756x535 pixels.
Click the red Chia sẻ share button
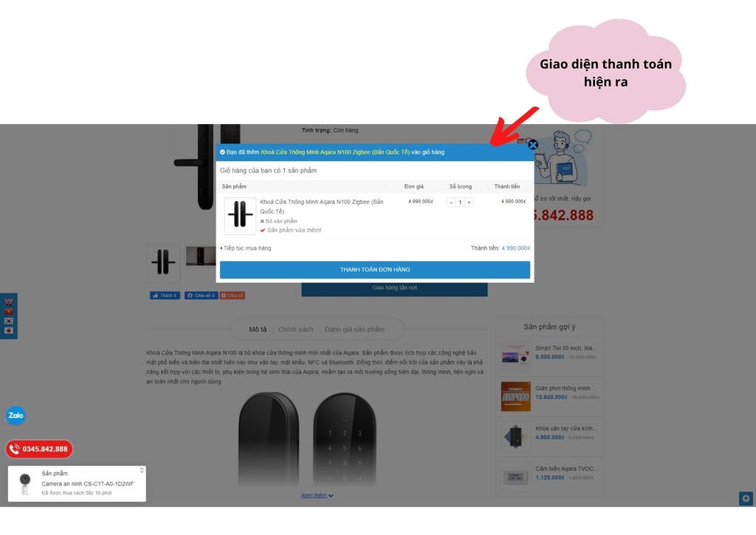(233, 296)
